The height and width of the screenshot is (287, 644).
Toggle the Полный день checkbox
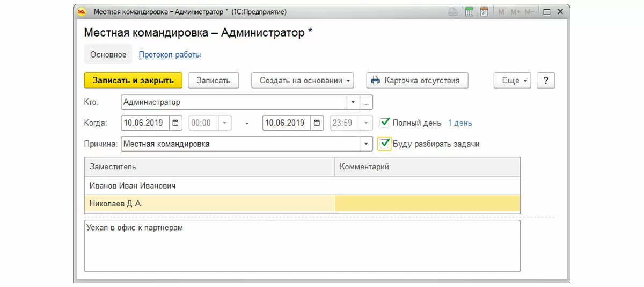[385, 123]
